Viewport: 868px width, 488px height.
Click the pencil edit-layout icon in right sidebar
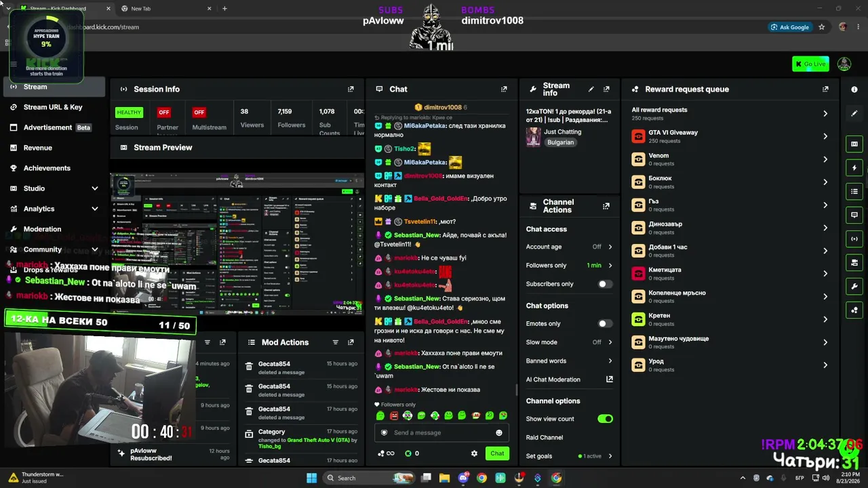coord(854,113)
